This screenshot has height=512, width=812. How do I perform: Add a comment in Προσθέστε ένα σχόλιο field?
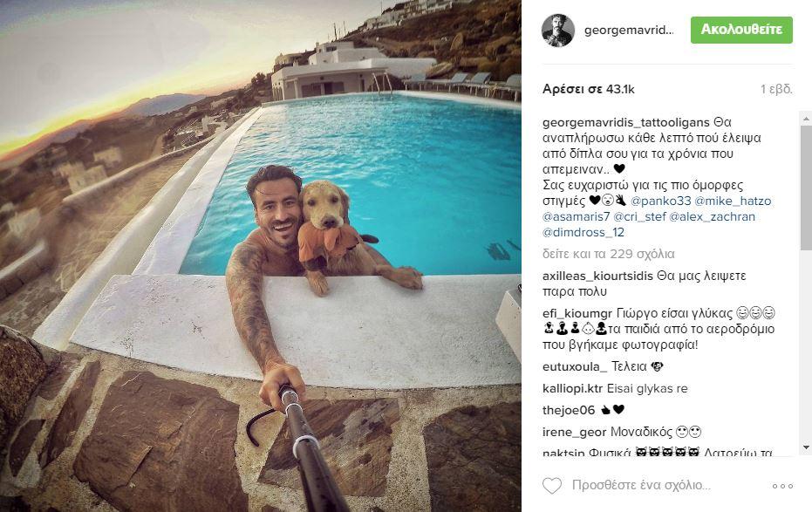coord(641,485)
